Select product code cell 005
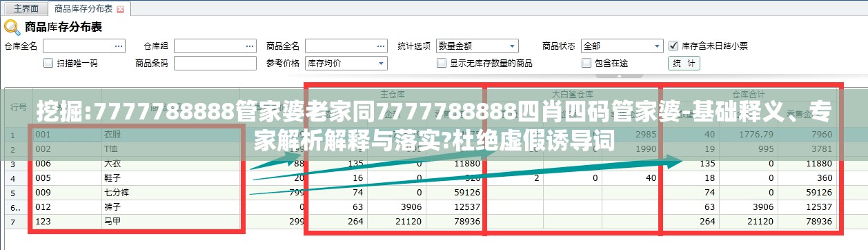868x250 pixels. [x=67, y=177]
